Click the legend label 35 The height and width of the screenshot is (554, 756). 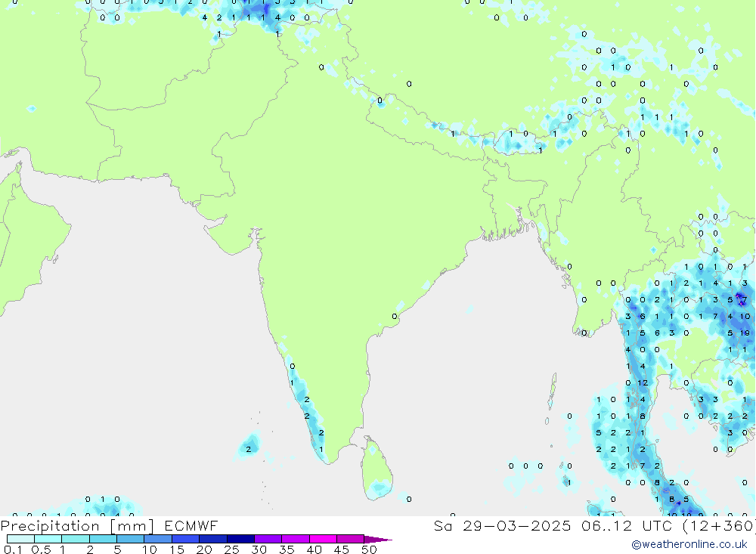(287, 549)
